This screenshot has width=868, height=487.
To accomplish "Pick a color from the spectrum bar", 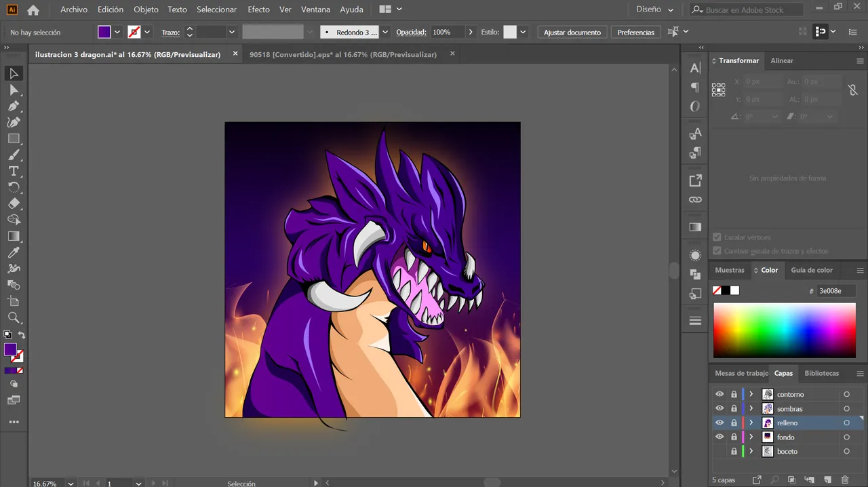I will point(785,330).
